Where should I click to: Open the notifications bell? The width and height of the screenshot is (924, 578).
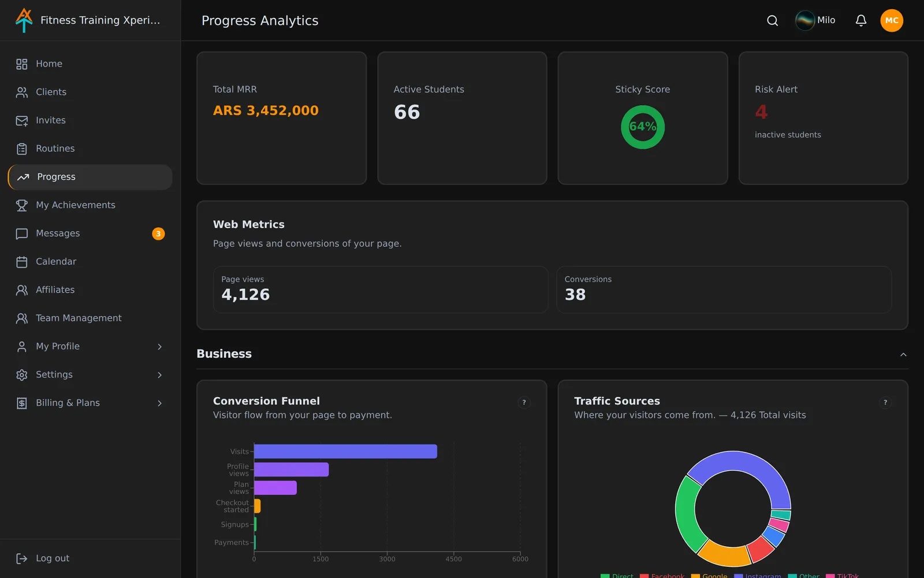pos(860,21)
